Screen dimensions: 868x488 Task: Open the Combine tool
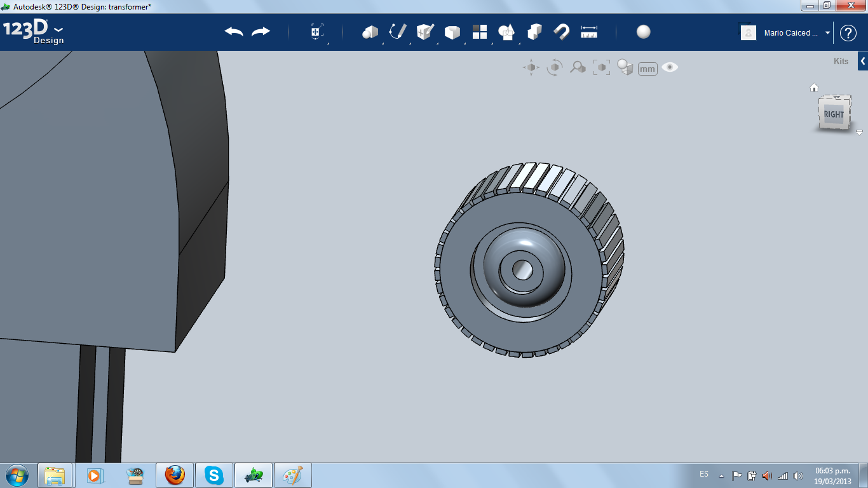pyautogui.click(x=534, y=32)
